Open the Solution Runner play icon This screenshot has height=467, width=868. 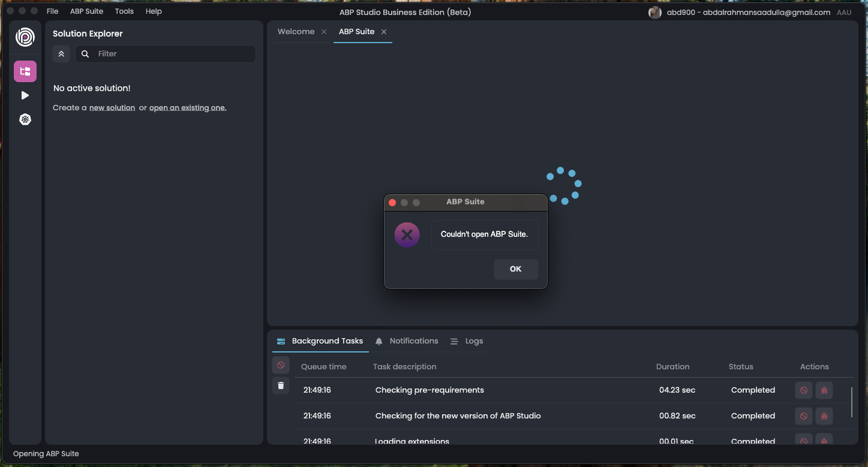point(25,95)
